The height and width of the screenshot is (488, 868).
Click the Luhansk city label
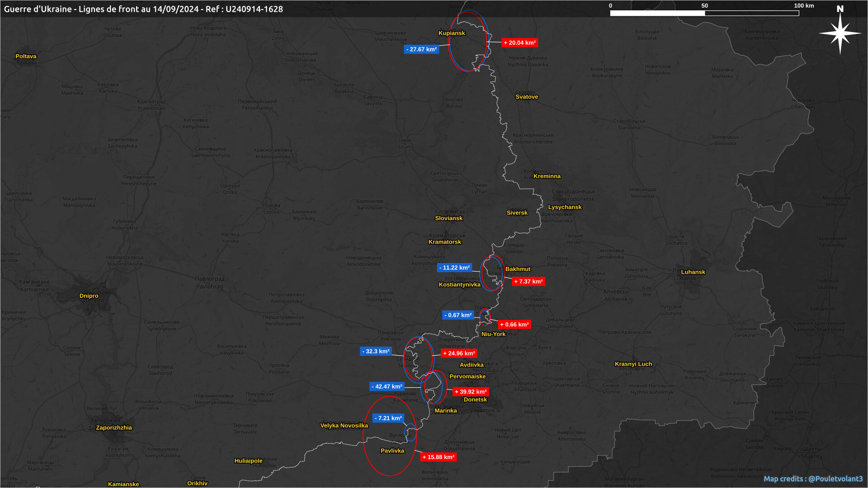coord(693,272)
